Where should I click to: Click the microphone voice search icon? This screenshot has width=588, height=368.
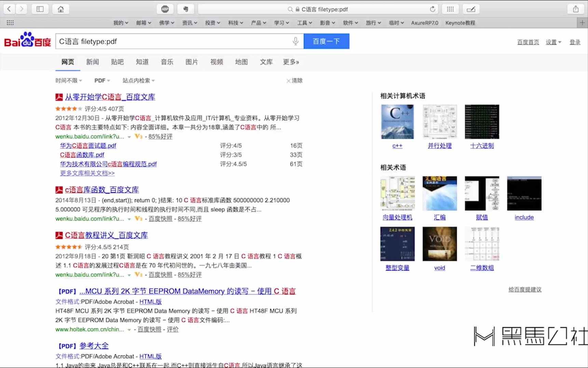(x=296, y=41)
